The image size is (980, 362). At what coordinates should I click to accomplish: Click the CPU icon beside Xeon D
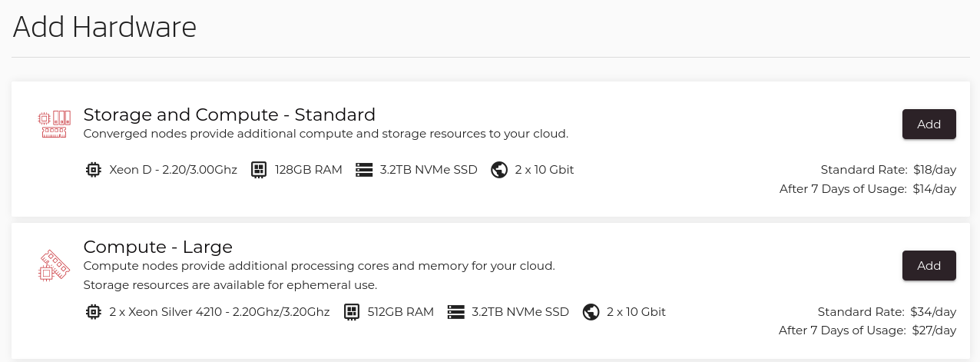[94, 170]
